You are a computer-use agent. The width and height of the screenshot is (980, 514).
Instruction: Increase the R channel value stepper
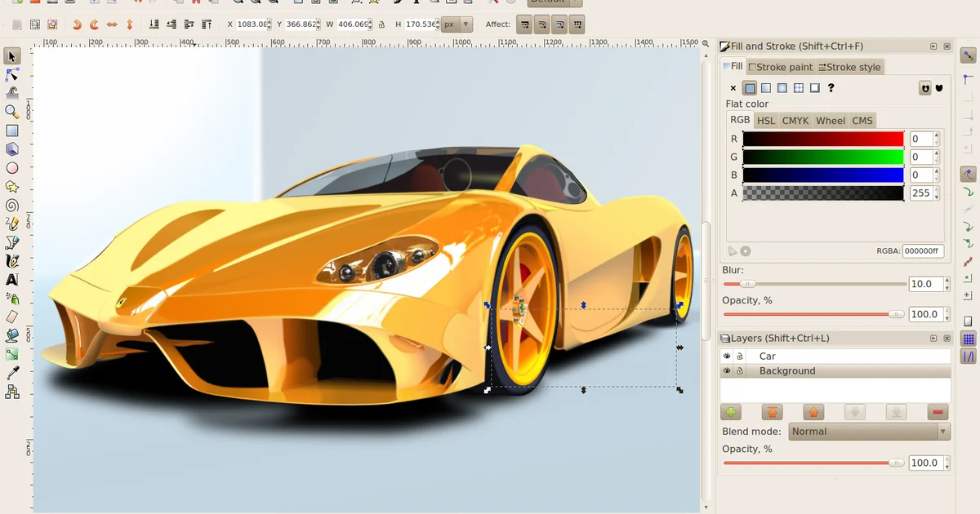[937, 135]
